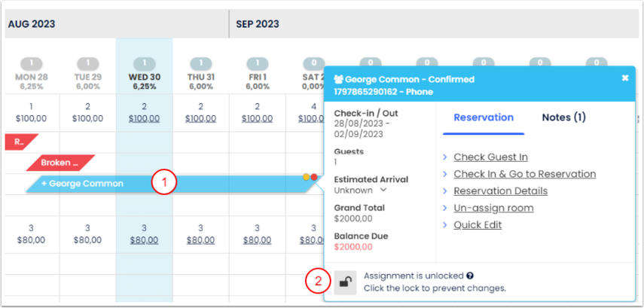Screen dimensions: 644x308
Task: Click chevron next to Quick Edit
Action: click(x=445, y=225)
